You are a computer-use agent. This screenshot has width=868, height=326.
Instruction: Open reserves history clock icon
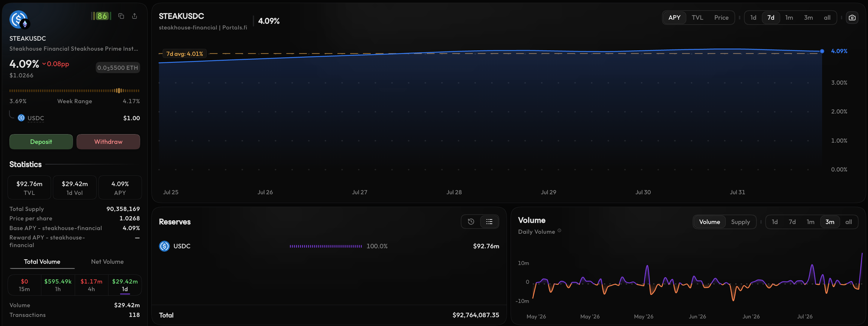pos(471,222)
